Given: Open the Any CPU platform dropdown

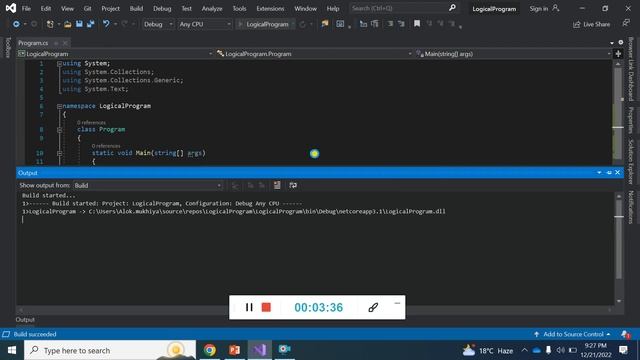Looking at the screenshot, I should click(x=204, y=24).
